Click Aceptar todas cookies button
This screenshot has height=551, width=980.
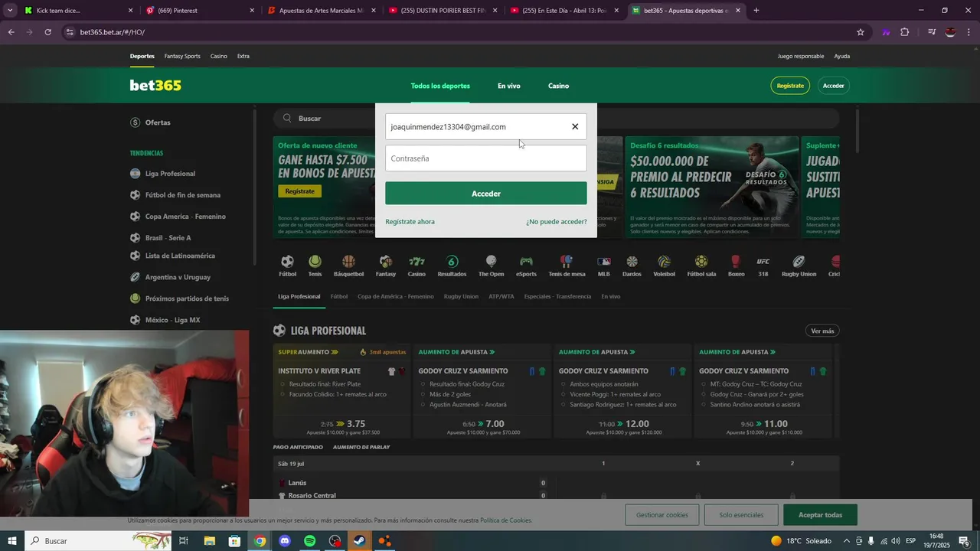click(820, 515)
